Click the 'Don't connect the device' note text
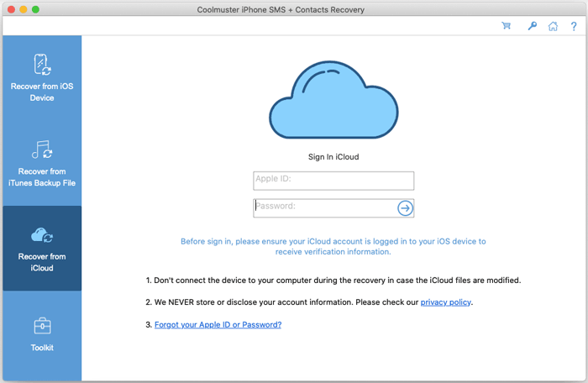 click(x=333, y=281)
